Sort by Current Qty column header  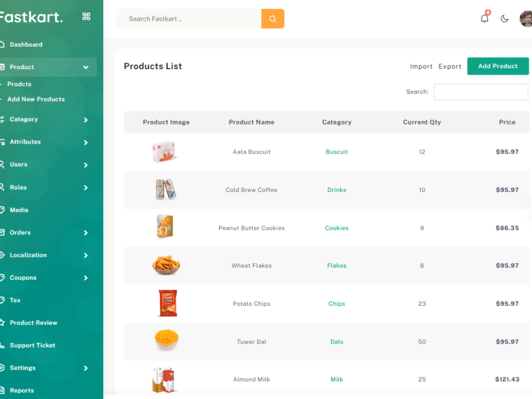[x=422, y=122]
